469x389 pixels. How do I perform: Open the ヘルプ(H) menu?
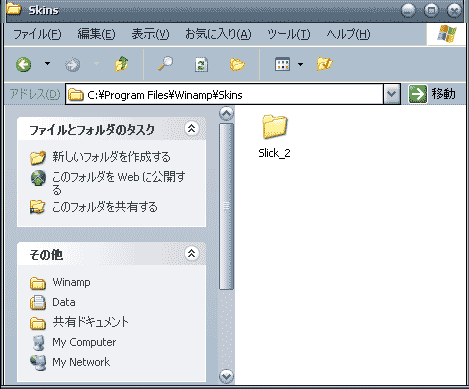pos(348,34)
